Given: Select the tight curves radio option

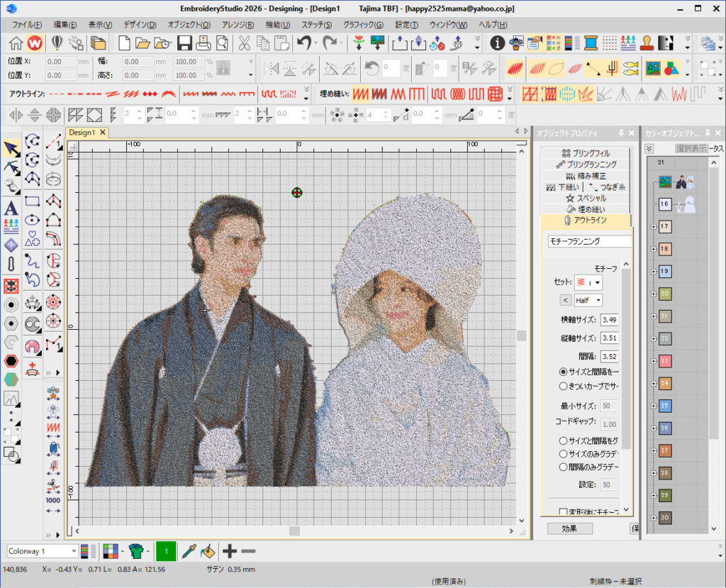Looking at the screenshot, I should coord(563,386).
